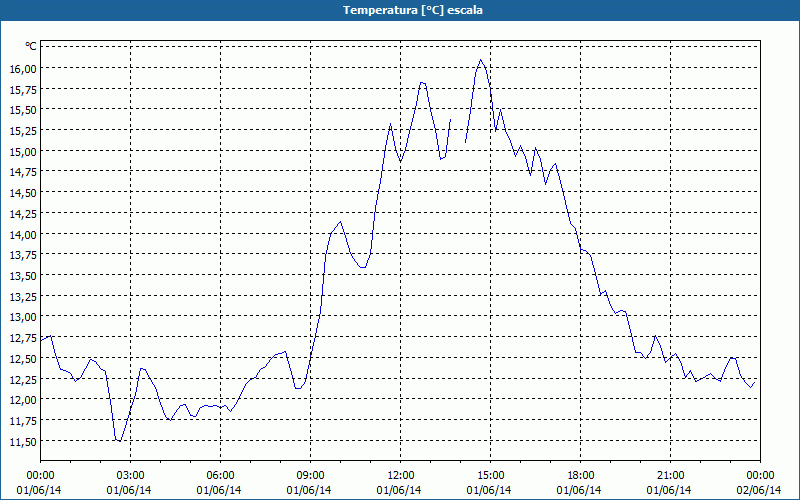Select the 12:00 time label
The image size is (800, 500).
click(401, 476)
